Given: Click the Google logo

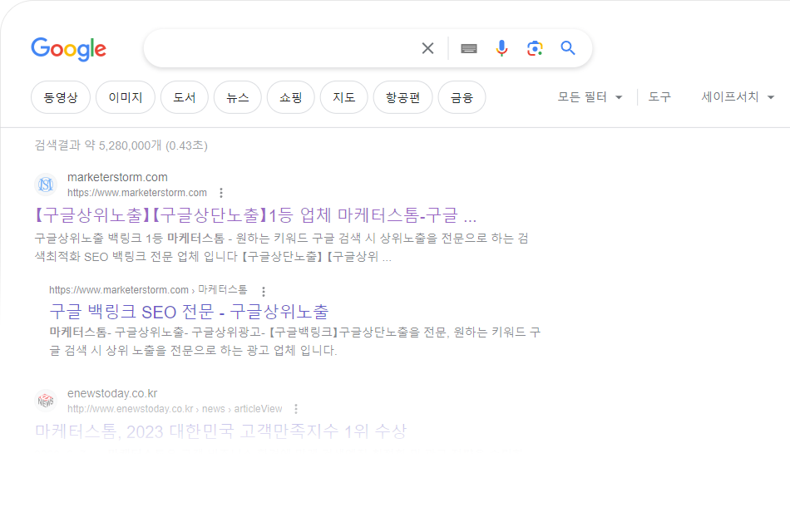Looking at the screenshot, I should coord(68,49).
